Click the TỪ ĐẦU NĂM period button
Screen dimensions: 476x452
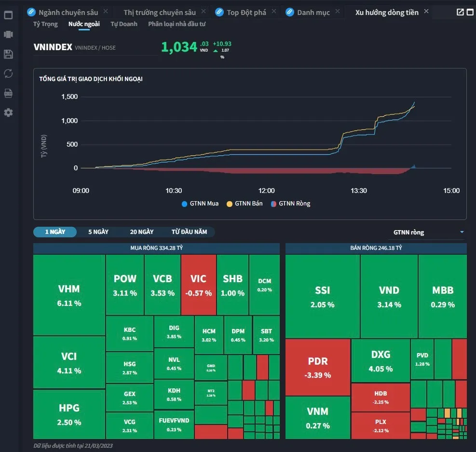190,232
